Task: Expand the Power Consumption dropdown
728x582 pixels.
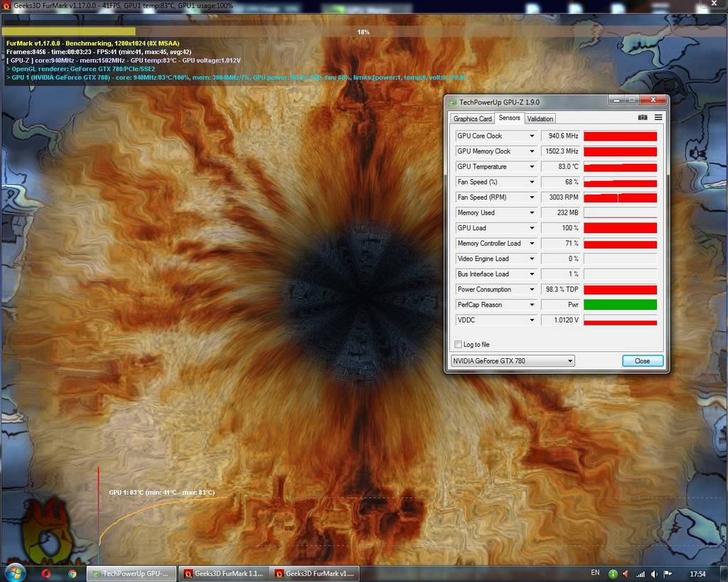Action: 532,289
